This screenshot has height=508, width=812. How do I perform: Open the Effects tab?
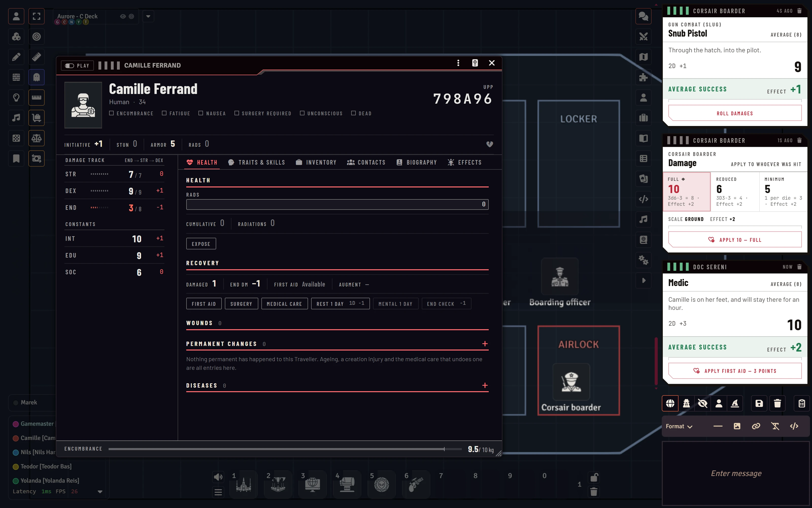[464, 163]
